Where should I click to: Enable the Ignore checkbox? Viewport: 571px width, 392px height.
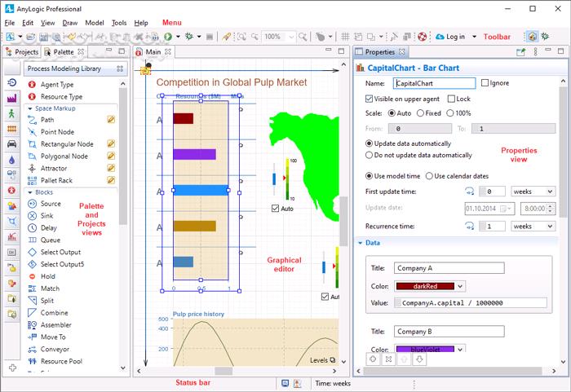point(486,83)
